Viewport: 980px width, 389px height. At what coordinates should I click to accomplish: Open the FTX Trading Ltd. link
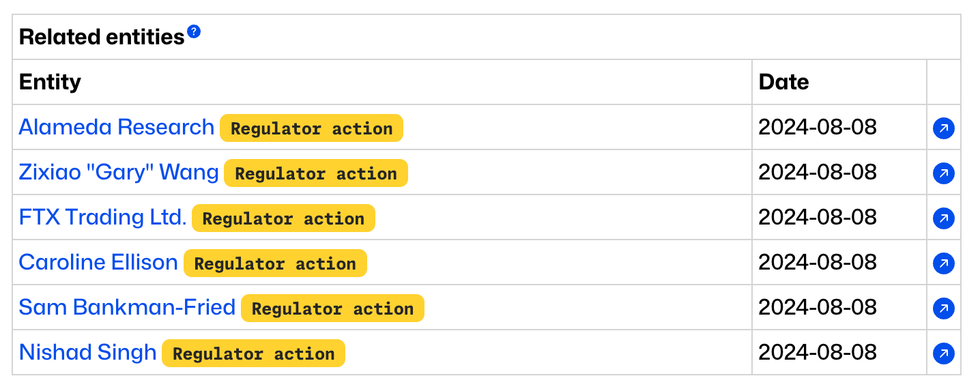click(102, 218)
